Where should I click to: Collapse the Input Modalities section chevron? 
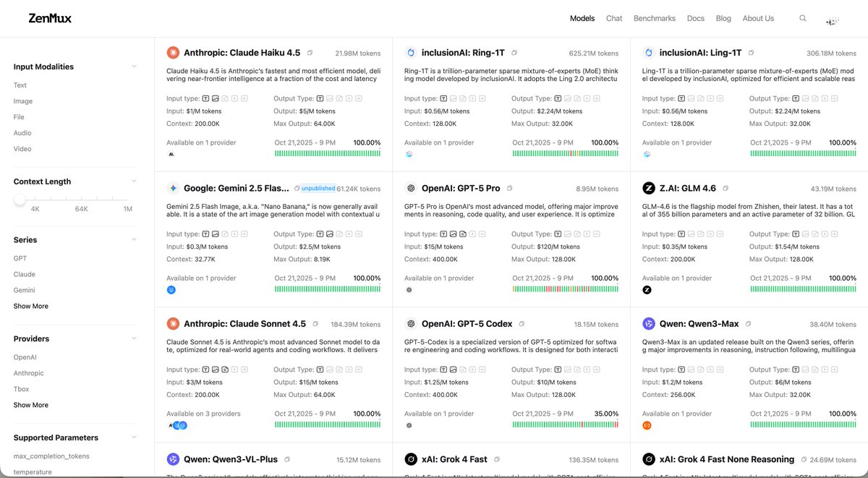134,67
